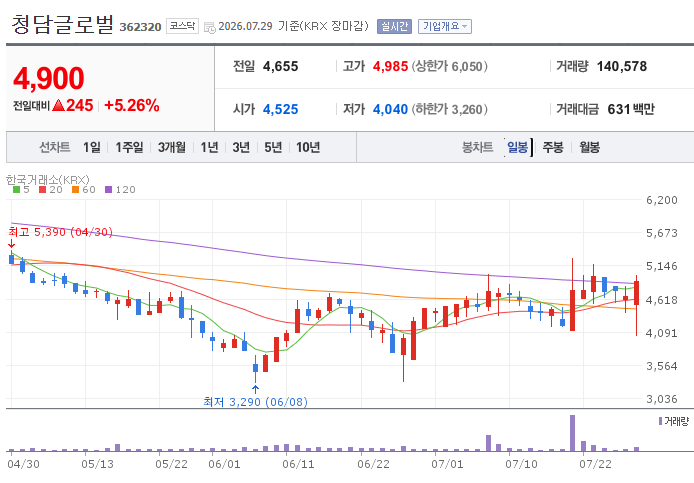Click the 최고 5,390 (04/30) marker label
Screen dimensions: 694x483
(61, 232)
